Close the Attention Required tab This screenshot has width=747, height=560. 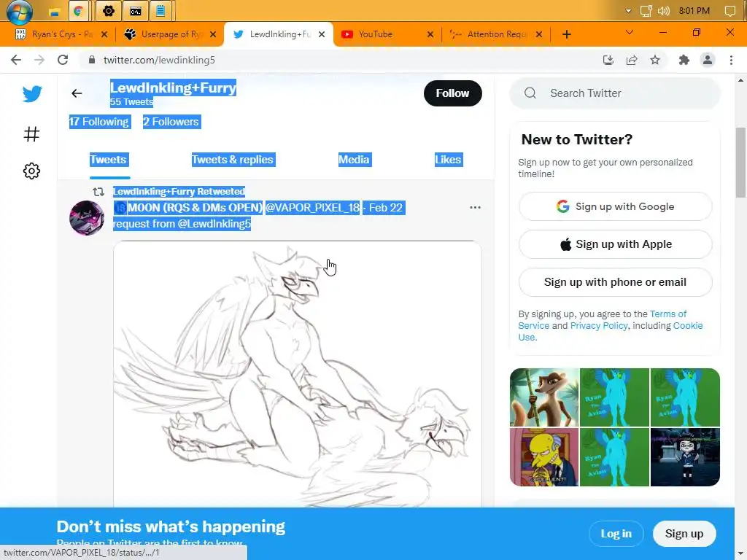click(539, 34)
